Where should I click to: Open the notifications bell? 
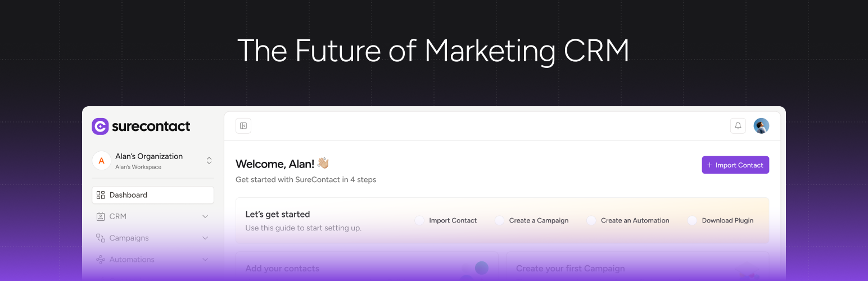[x=738, y=126]
